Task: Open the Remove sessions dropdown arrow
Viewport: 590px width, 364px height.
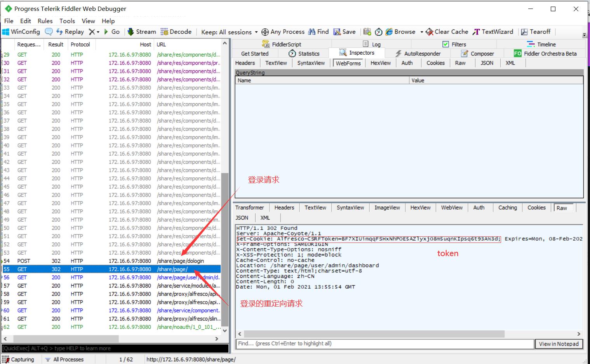Action: 98,32
